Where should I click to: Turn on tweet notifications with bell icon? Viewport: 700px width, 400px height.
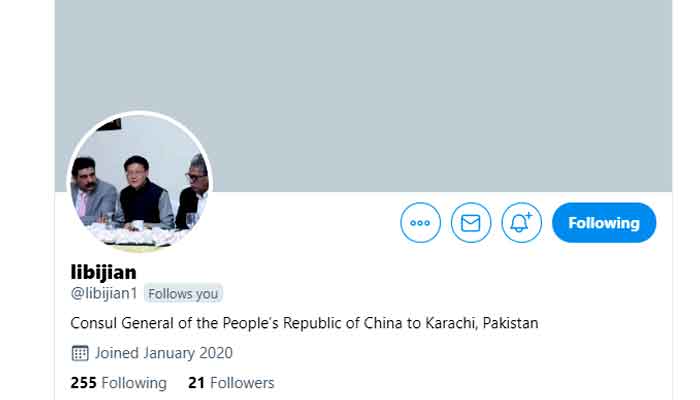click(x=521, y=223)
